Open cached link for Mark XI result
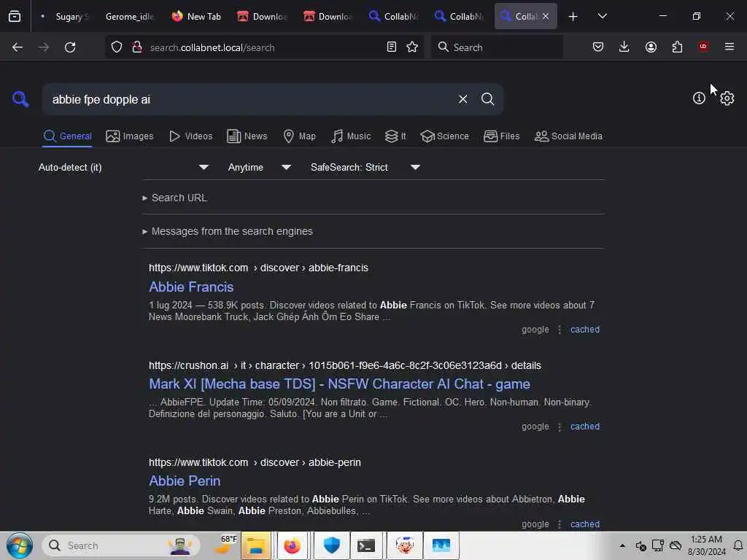The width and height of the screenshot is (747, 560). click(584, 427)
